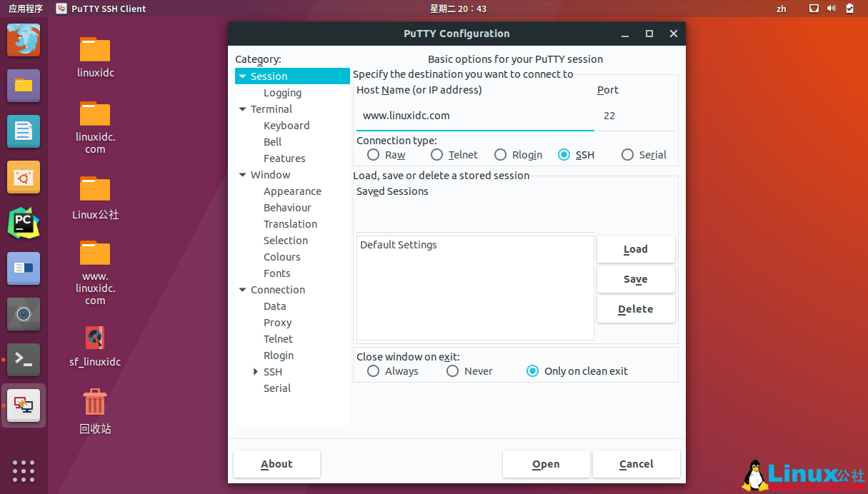
Task: Open the Colours settings category
Action: [x=281, y=257]
